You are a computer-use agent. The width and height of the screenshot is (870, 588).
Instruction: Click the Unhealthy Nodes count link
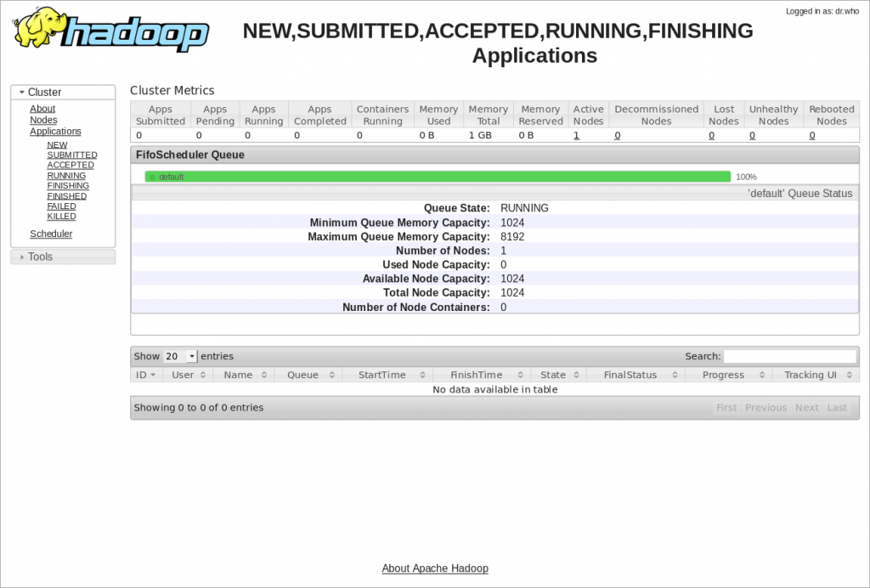[x=753, y=135]
